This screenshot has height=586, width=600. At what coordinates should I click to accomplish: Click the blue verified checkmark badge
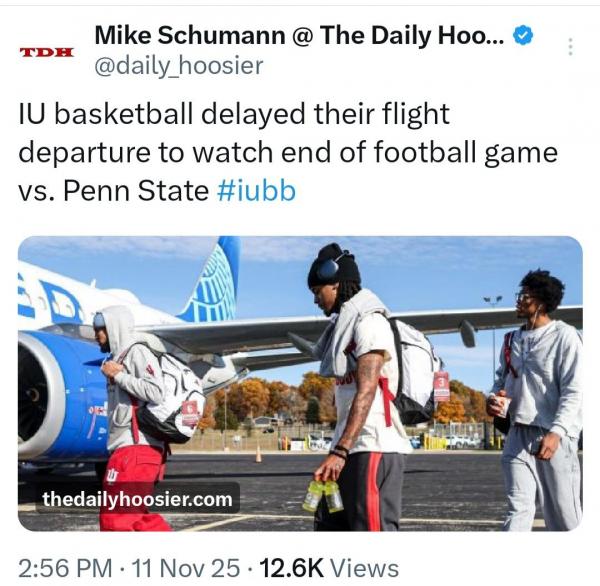(x=523, y=36)
